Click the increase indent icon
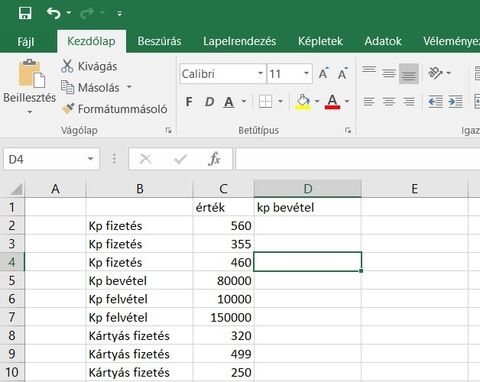Image resolution: width=480 pixels, height=382 pixels. pyautogui.click(x=455, y=101)
